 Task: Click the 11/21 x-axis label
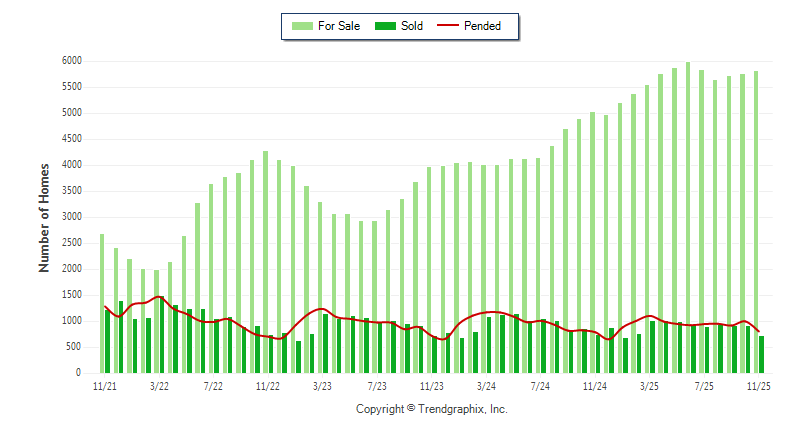coord(103,385)
